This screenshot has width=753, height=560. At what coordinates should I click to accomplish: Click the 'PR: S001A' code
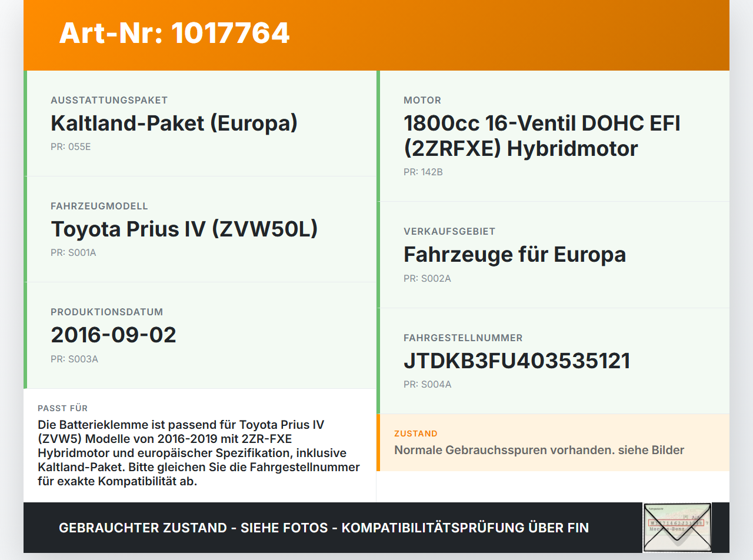(x=73, y=252)
